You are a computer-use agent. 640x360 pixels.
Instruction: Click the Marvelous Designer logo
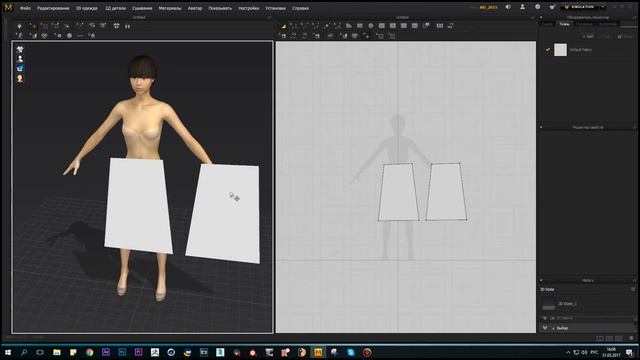click(x=8, y=7)
